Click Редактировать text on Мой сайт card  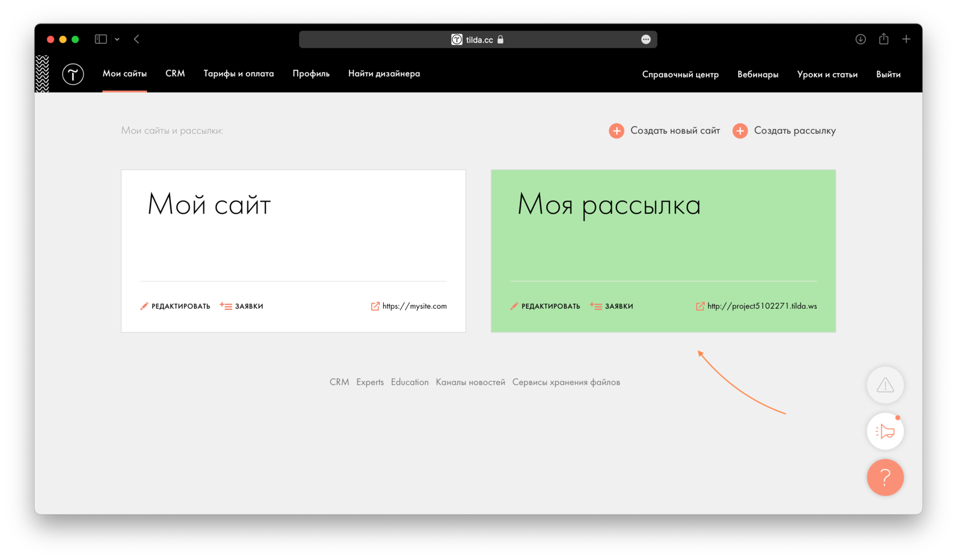[x=181, y=306]
